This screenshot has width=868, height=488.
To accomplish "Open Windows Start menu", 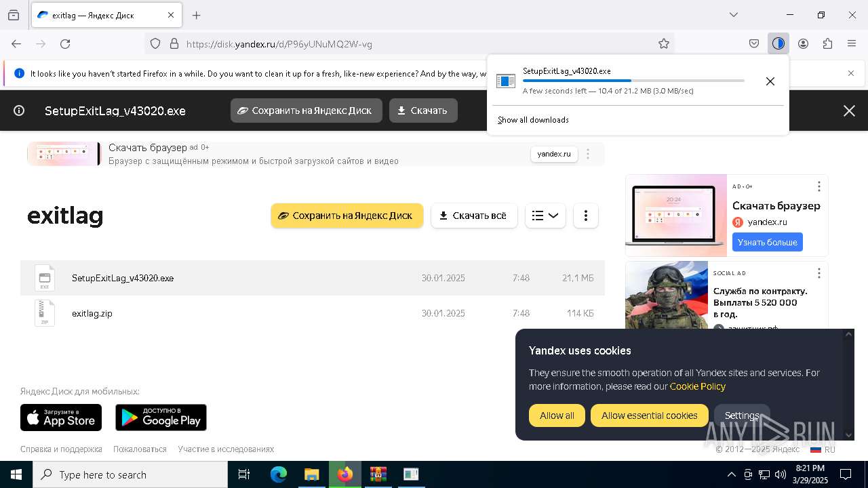I will point(16,474).
